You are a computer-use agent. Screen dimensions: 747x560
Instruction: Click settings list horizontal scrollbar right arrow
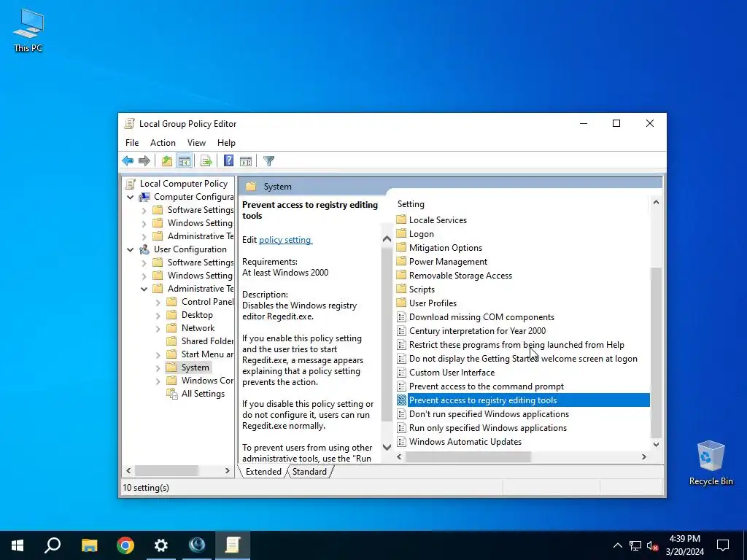[644, 456]
